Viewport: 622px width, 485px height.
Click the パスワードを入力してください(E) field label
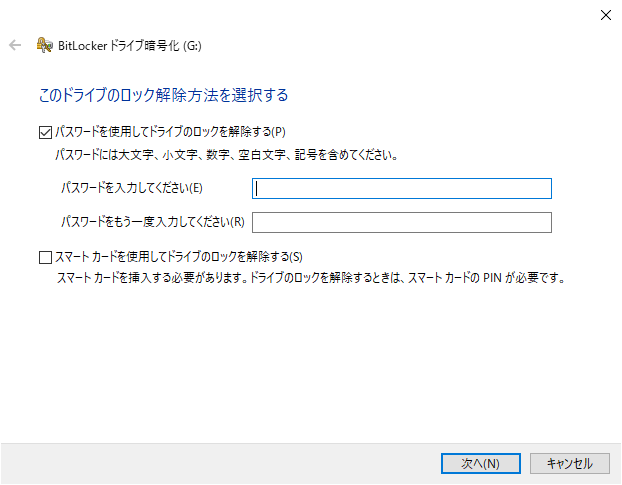click(x=131, y=188)
